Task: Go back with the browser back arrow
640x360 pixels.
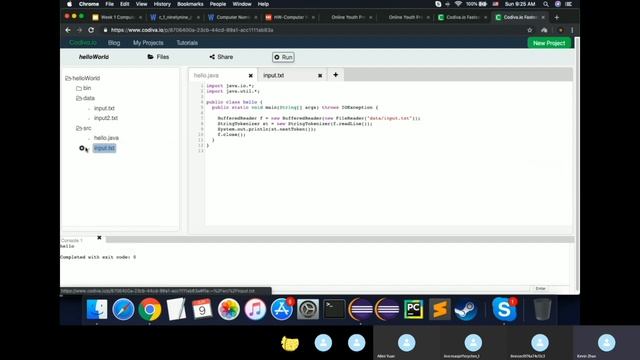Action: click(x=68, y=30)
